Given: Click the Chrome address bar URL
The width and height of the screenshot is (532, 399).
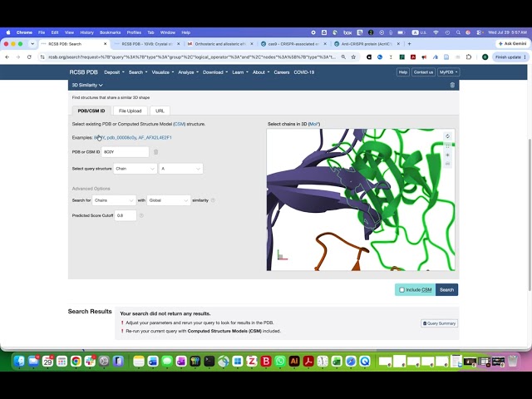Looking at the screenshot, I should (192, 57).
